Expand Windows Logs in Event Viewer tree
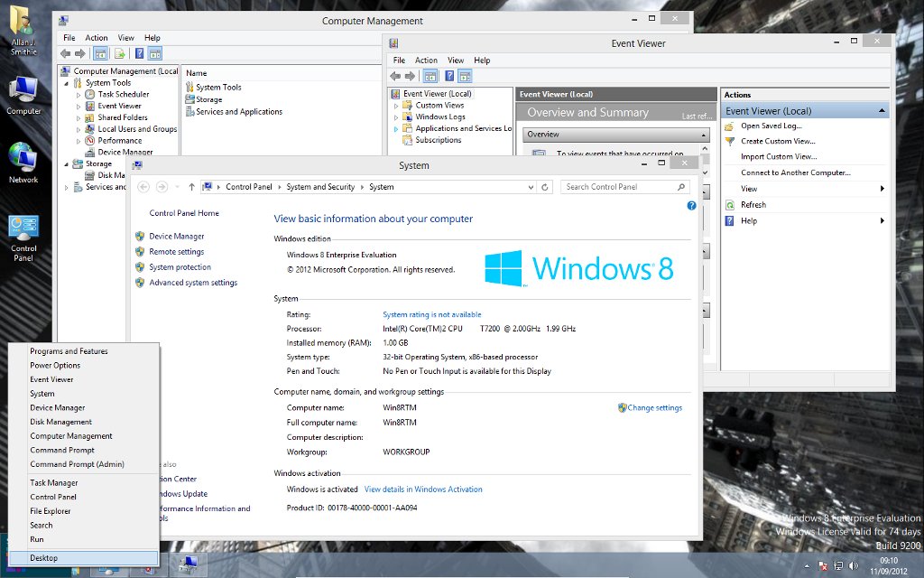Viewport: 924px width, 578px height. tap(396, 117)
